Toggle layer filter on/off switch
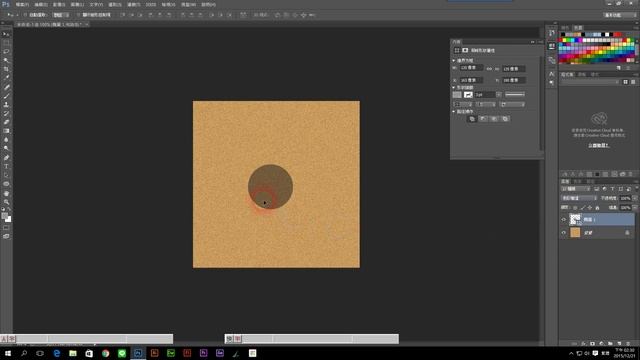 (636, 189)
